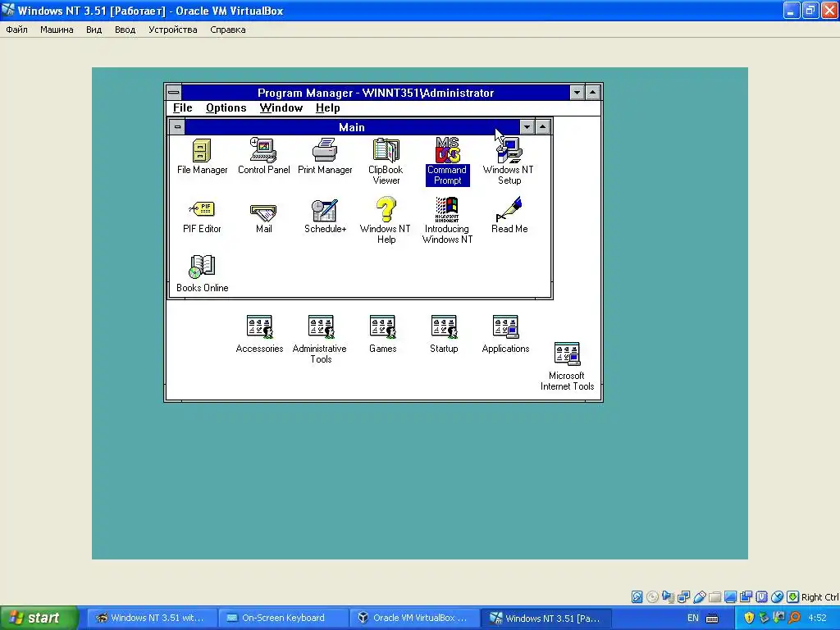Screen dimensions: 840x630
Task: Open VirtualBox Файл menu
Action: (16, 30)
